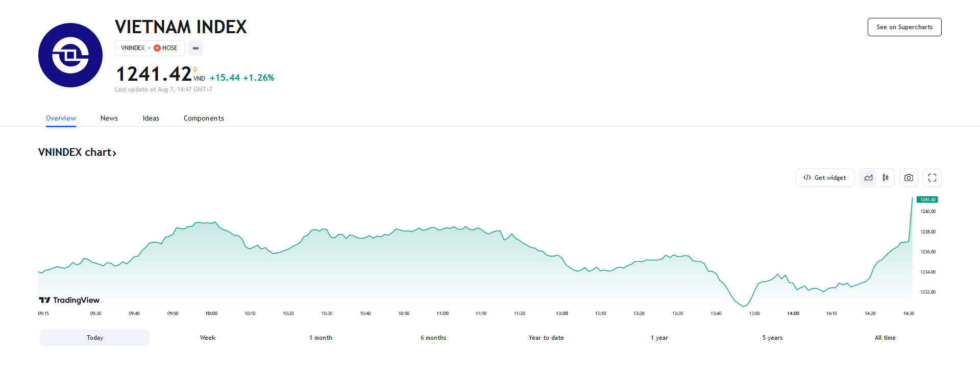Click the Get widget button
This screenshot has width=980, height=373.
825,178
